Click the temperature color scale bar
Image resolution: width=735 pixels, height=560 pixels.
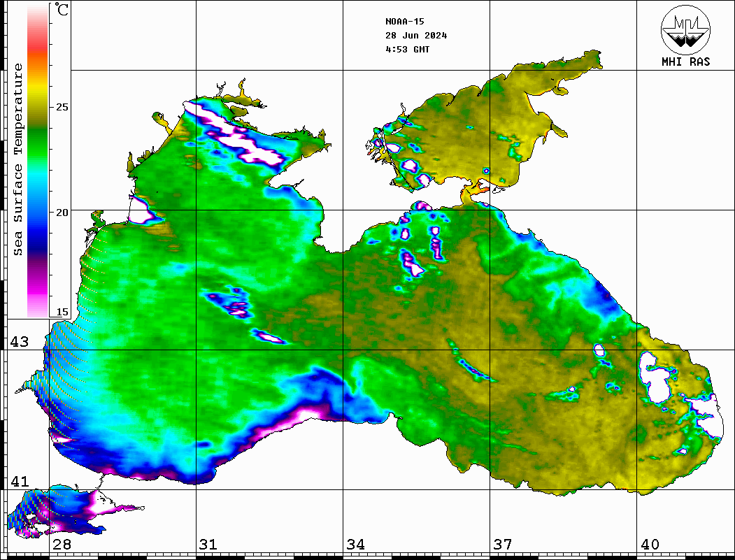point(38,161)
